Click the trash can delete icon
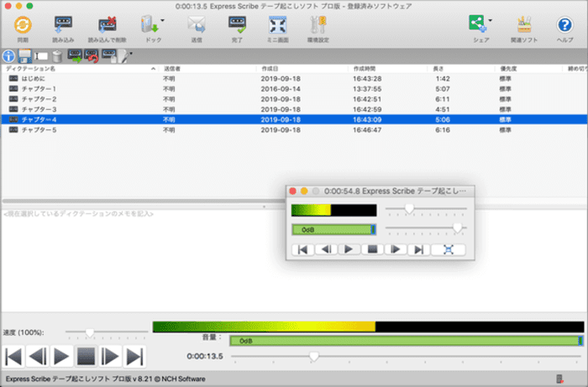The image size is (588, 387). tap(57, 56)
